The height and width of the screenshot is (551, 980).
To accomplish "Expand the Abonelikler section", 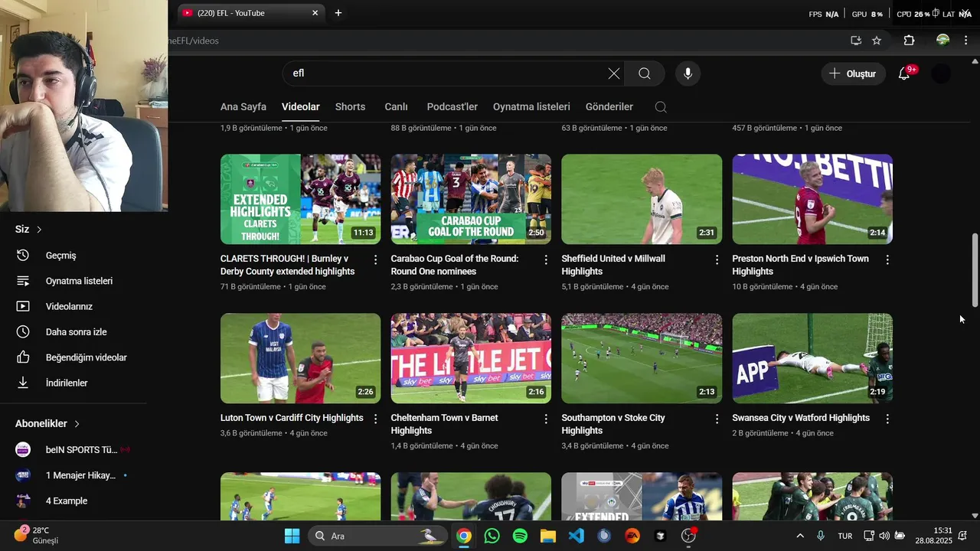I will click(48, 423).
